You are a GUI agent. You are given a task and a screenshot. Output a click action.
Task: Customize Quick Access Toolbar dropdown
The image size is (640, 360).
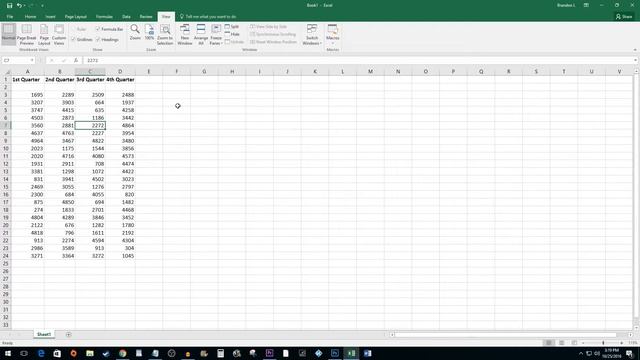tap(42, 6)
